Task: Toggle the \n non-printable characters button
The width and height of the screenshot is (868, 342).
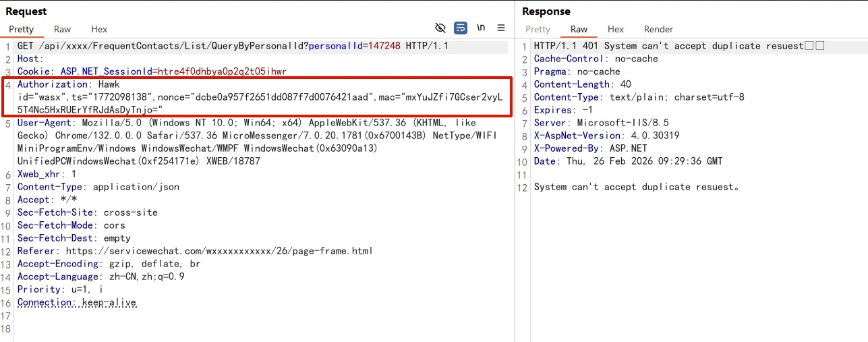Action: tap(481, 28)
